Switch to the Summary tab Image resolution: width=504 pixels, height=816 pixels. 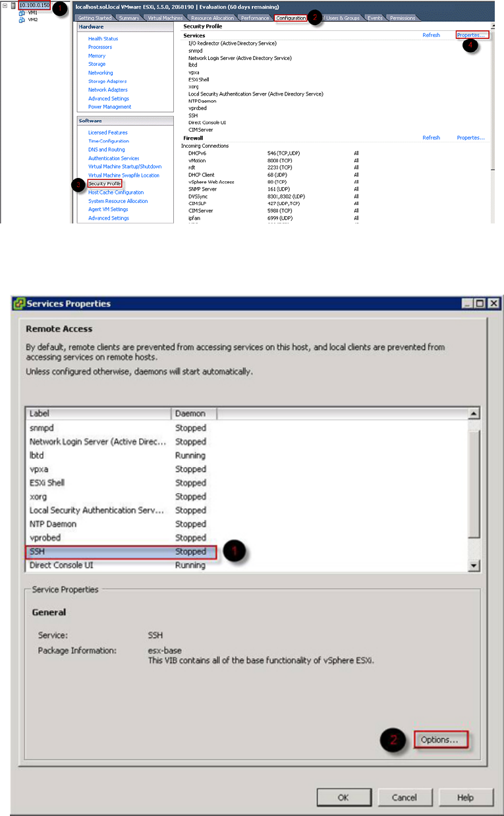tap(128, 18)
